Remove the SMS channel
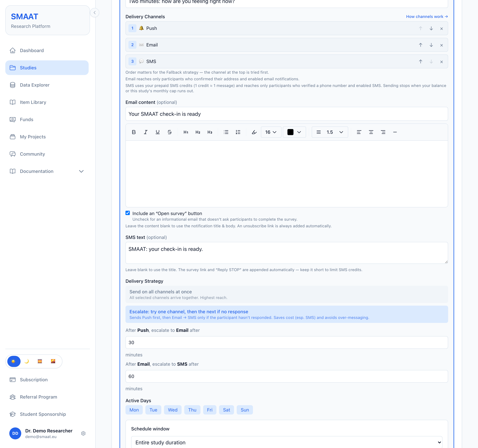Screen dimensions: 478x448 click(441, 62)
